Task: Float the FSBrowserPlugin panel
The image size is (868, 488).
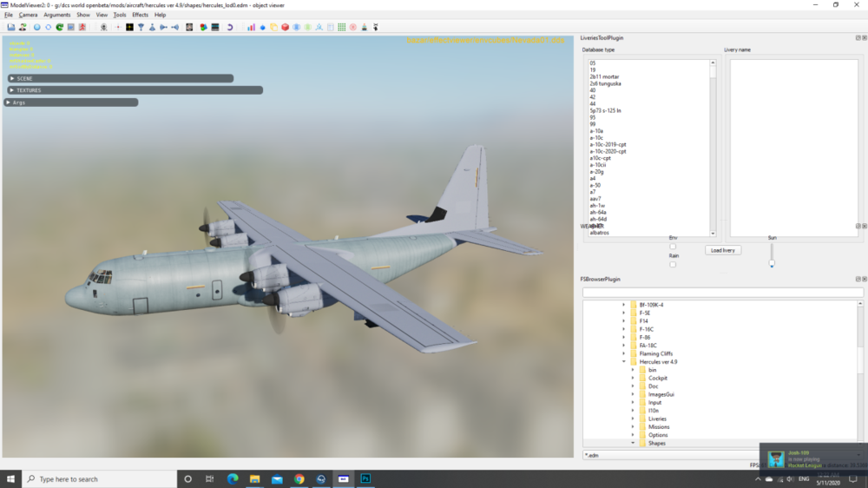Action: click(x=858, y=280)
